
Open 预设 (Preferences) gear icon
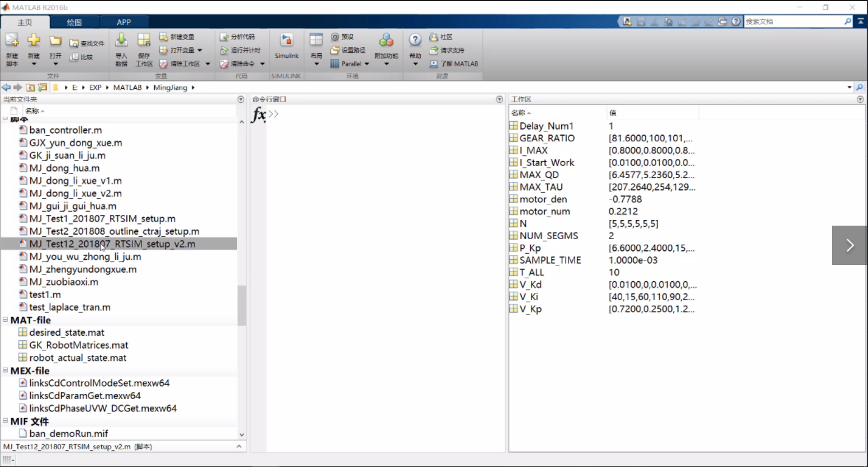point(335,37)
